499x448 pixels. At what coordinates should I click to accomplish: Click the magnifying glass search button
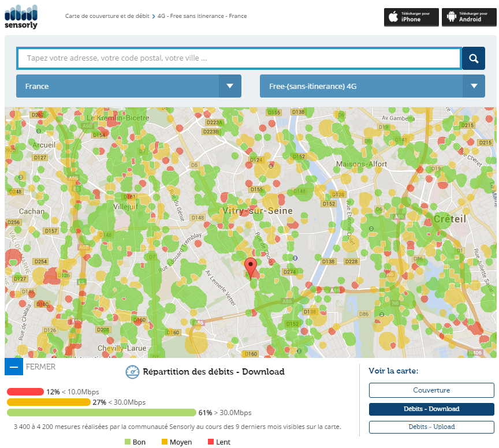click(473, 58)
